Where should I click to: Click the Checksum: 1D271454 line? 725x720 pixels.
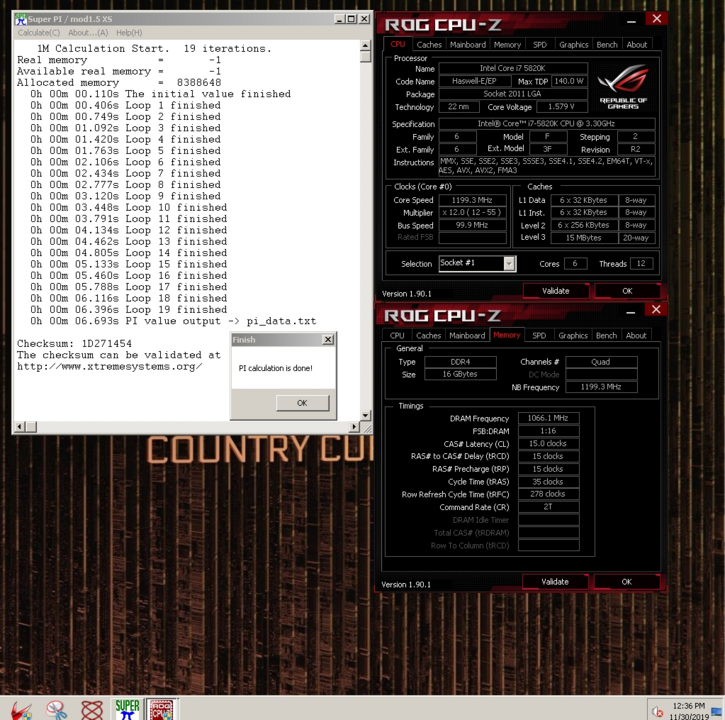[x=74, y=344]
